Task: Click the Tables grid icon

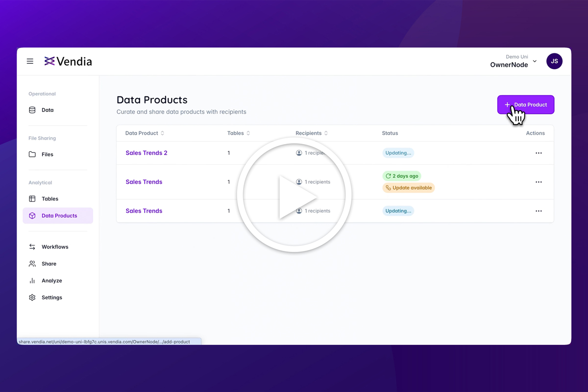Action: click(x=32, y=199)
